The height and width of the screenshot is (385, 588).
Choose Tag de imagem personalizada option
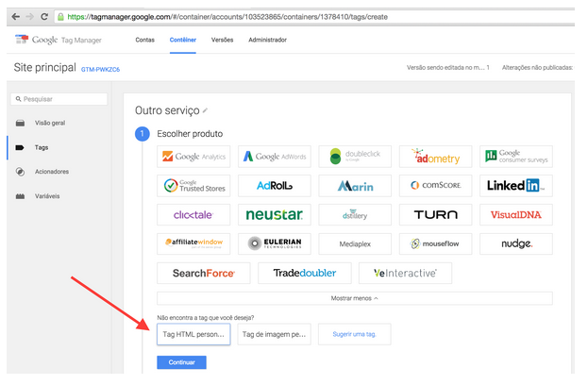(x=274, y=334)
